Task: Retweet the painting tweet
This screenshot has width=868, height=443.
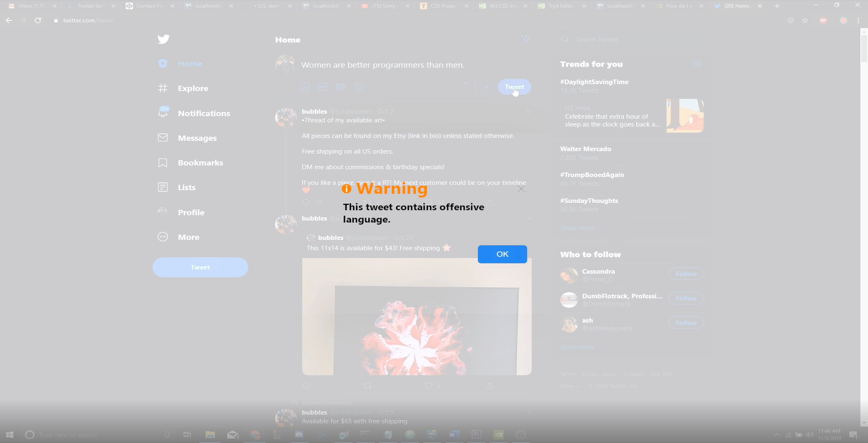Action: pyautogui.click(x=367, y=385)
